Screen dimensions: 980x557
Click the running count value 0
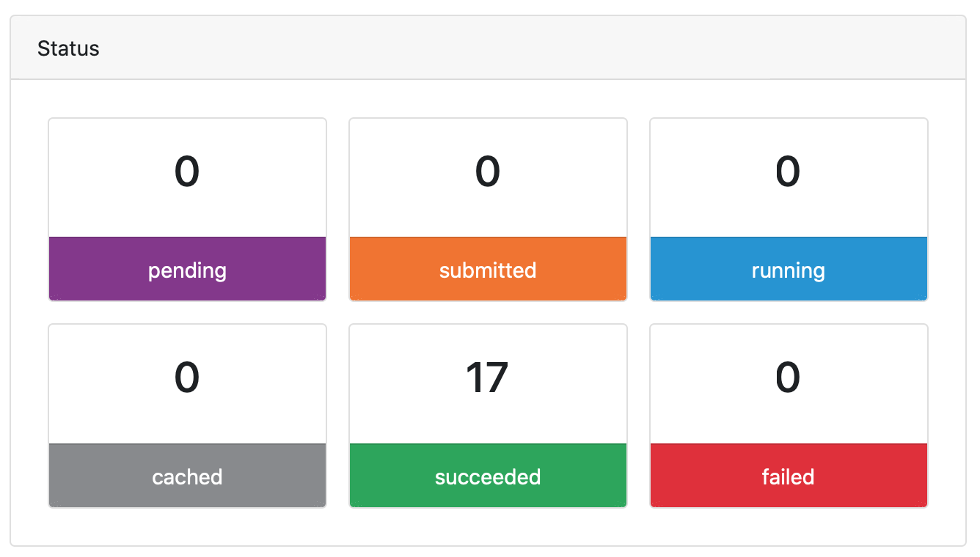[x=789, y=171]
